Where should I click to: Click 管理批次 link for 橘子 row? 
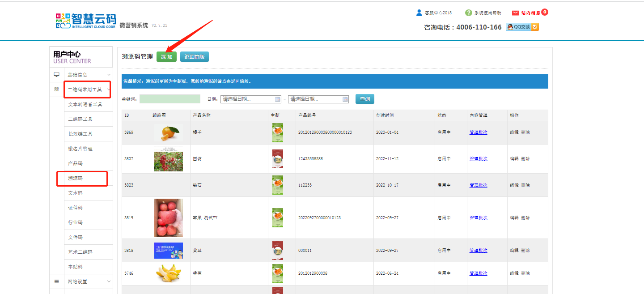tap(478, 132)
